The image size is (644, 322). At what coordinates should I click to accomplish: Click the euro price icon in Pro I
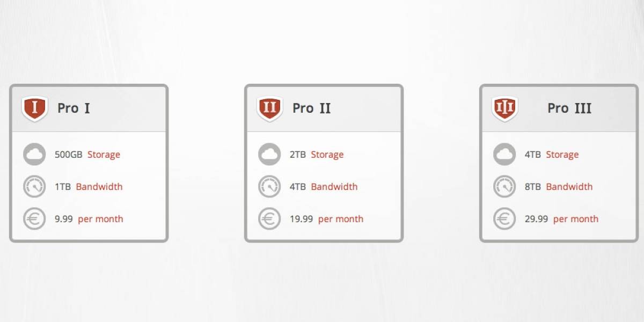tap(34, 219)
